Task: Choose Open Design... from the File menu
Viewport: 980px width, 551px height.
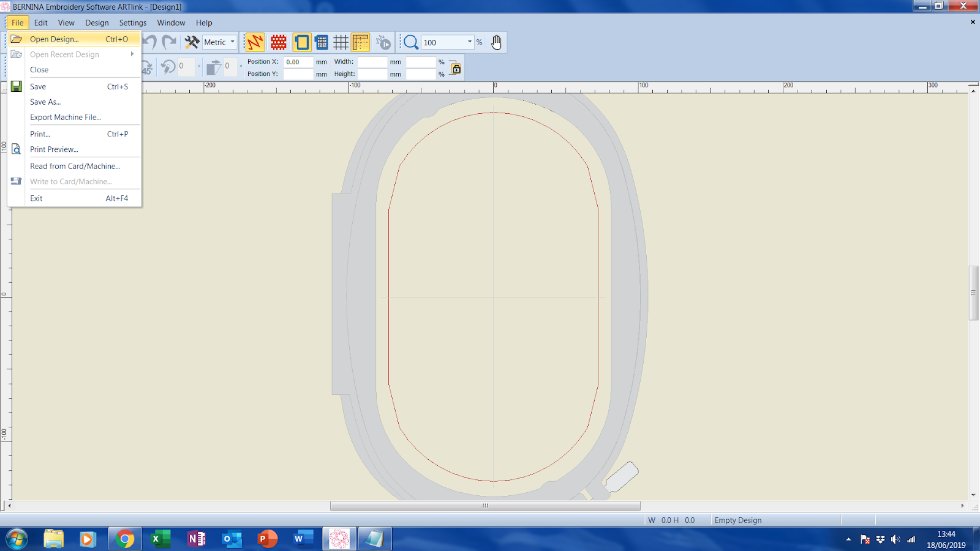Action: pyautogui.click(x=74, y=39)
